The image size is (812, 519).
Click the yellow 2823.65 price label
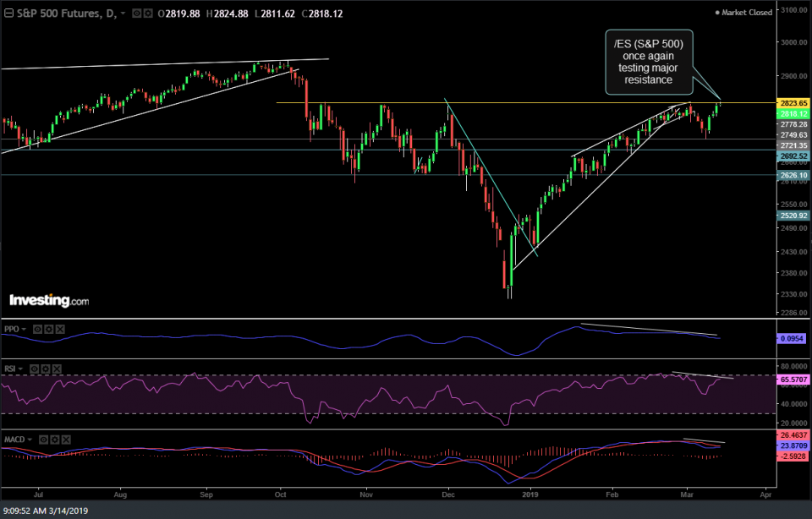[794, 102]
